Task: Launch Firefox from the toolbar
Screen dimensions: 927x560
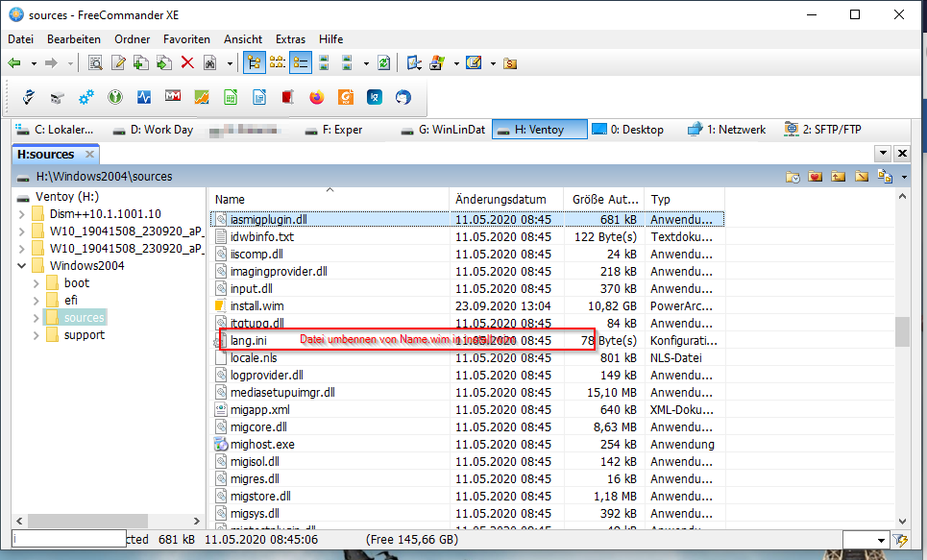Action: [x=317, y=97]
